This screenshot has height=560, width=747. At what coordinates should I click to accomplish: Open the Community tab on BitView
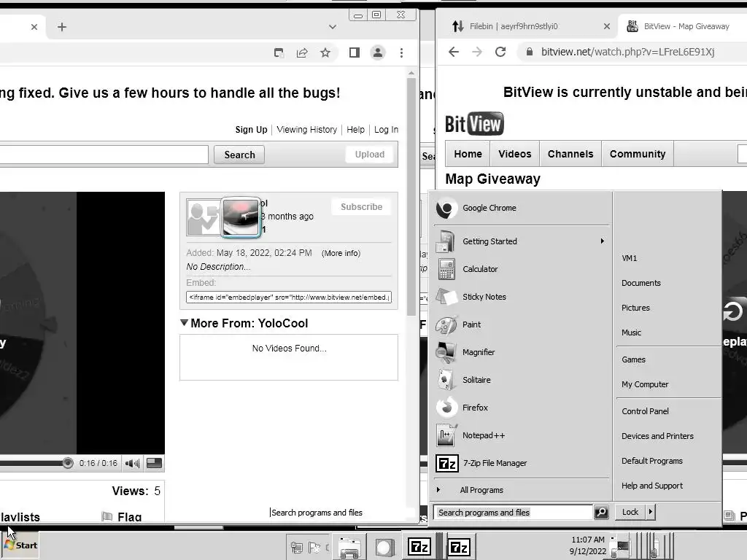click(638, 154)
